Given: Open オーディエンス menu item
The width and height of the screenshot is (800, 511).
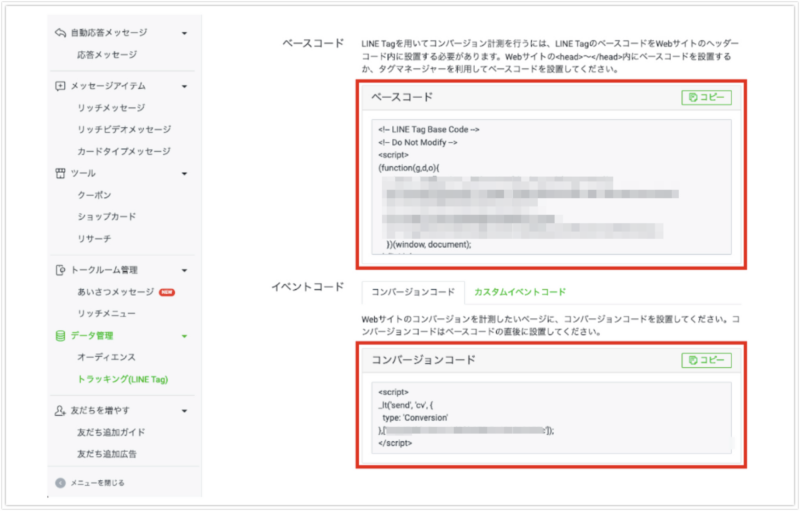Looking at the screenshot, I should coord(107,357).
